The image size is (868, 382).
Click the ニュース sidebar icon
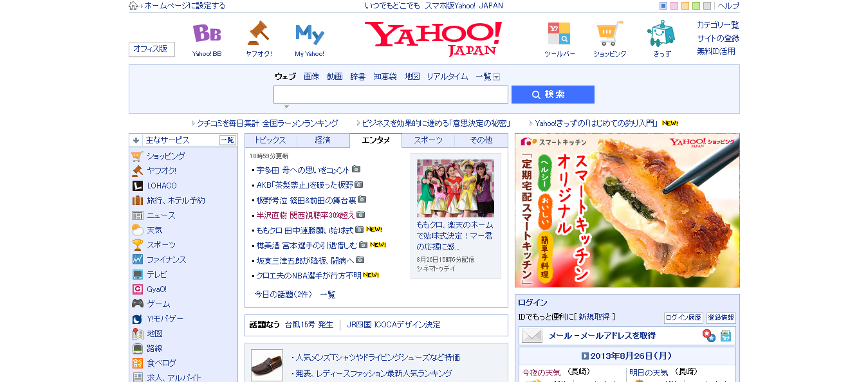coord(137,215)
